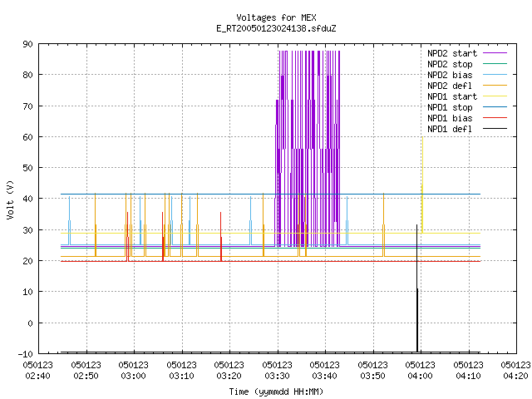The width and height of the screenshot is (532, 399).
Task: Click the green NPD2 stop legend line
Action: (x=495, y=64)
